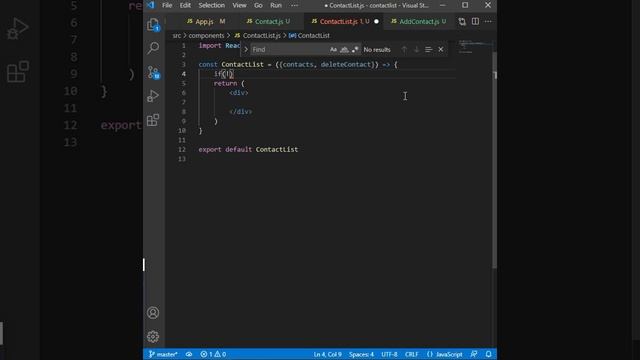640x360 pixels.
Task: Open the Selection menu
Action: [x=211, y=5]
